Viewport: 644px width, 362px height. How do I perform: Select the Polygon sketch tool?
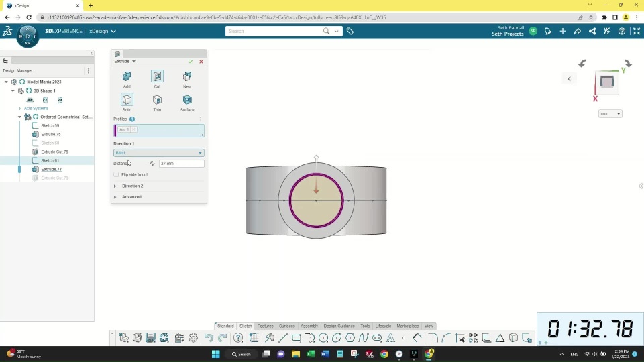[350, 338]
